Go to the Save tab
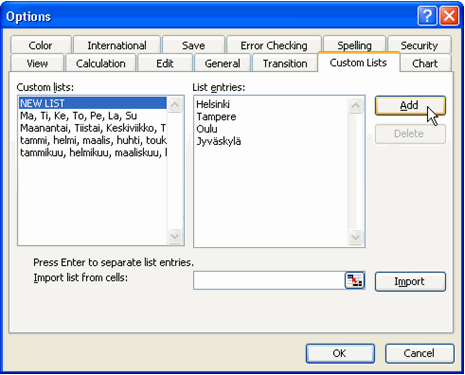 click(193, 45)
